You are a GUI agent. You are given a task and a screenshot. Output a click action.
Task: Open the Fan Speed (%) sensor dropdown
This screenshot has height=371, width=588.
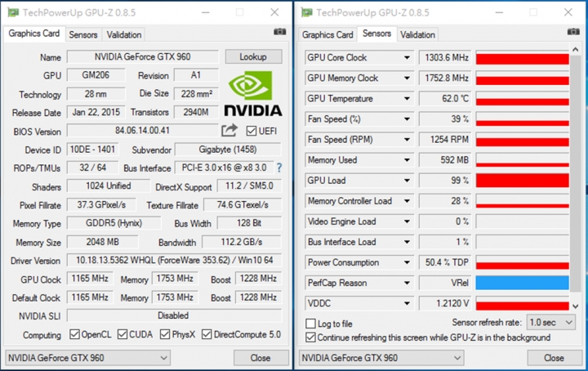[x=407, y=119]
